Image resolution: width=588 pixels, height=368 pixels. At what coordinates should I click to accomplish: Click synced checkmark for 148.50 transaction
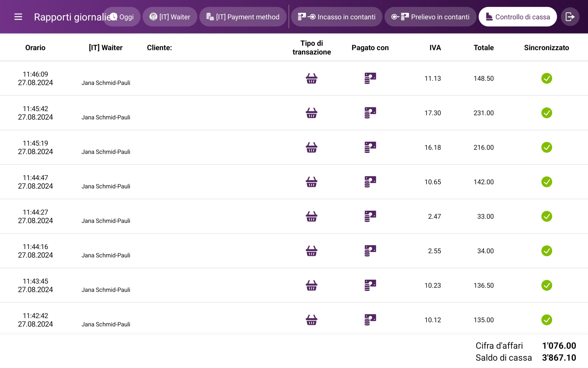click(547, 79)
